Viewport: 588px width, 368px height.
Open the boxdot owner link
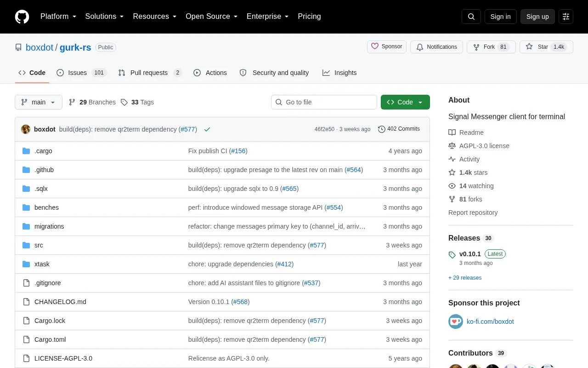coord(40,47)
